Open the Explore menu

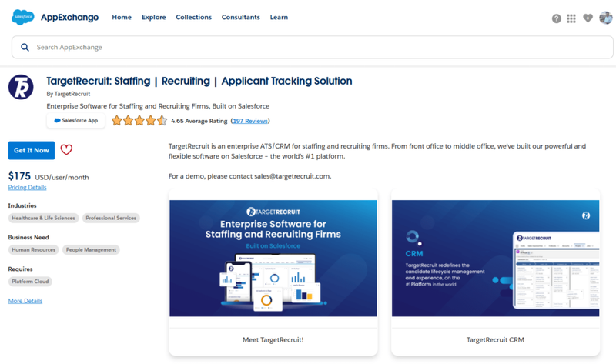pyautogui.click(x=153, y=17)
